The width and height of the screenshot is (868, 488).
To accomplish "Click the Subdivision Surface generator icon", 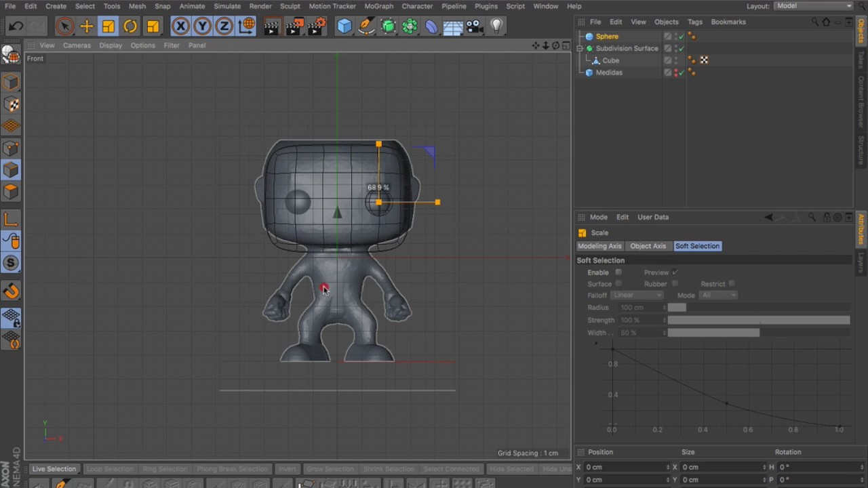I will [x=389, y=26].
